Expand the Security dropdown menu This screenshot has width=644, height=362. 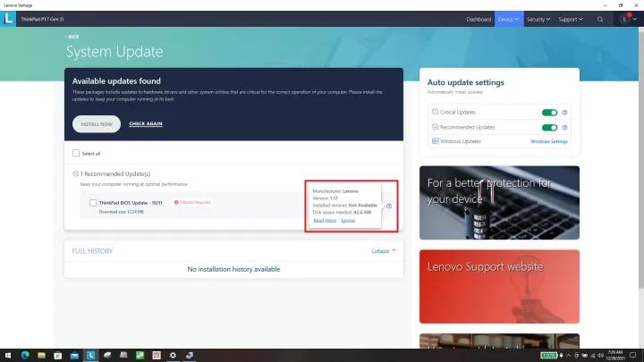[538, 20]
